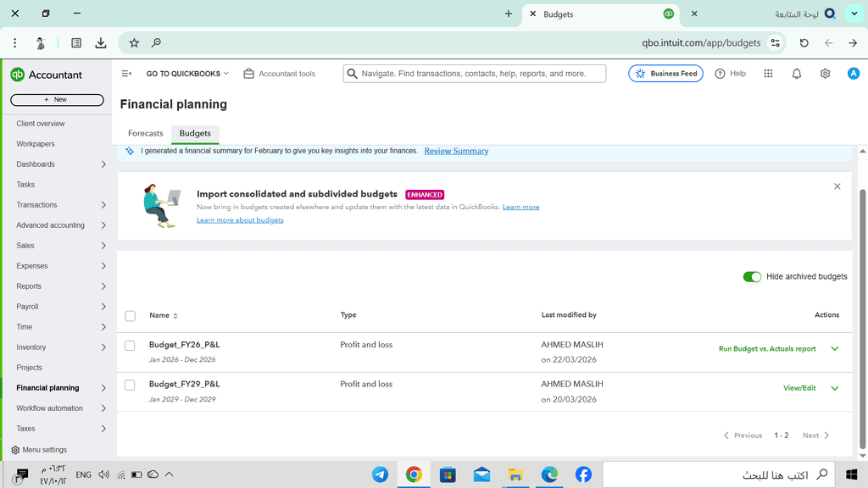
Task: Expand actions dropdown for Budget_FY26_P&L
Action: [x=834, y=348]
